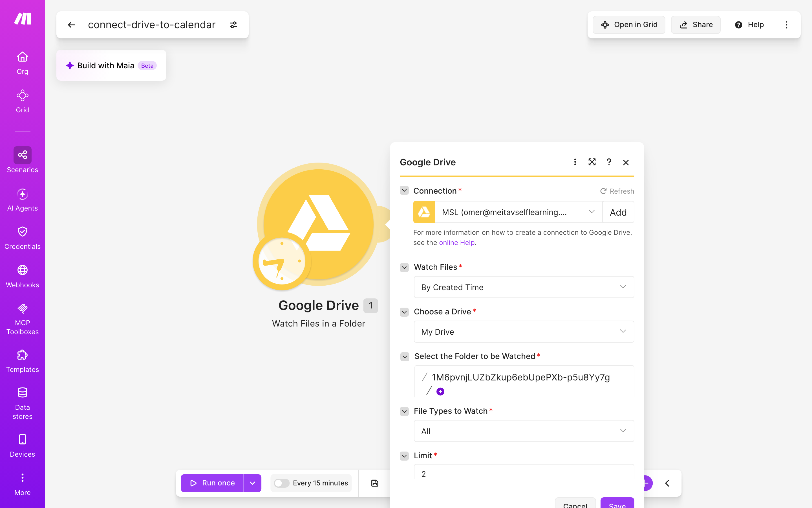The width and height of the screenshot is (812, 508).
Task: Open the My Drive dropdown
Action: (x=524, y=332)
